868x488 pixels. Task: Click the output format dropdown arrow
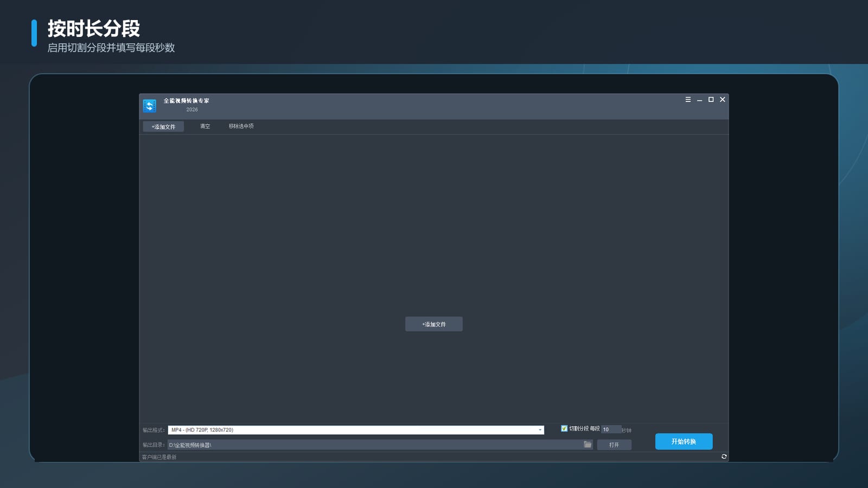(x=540, y=430)
